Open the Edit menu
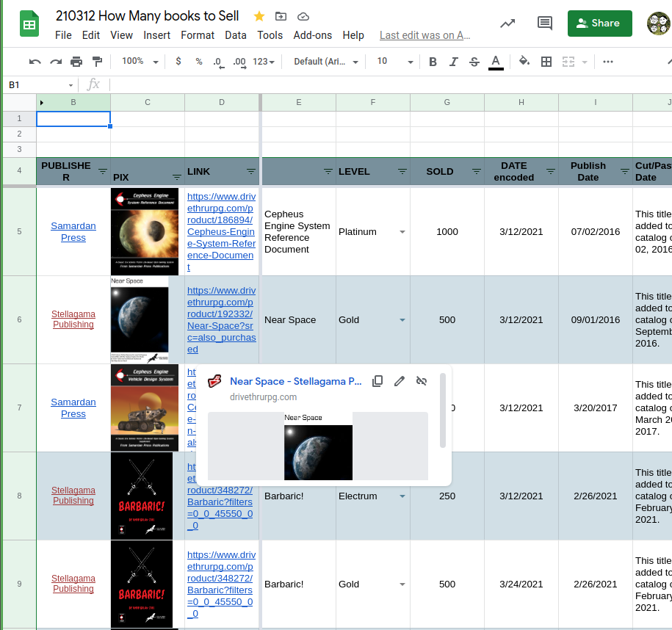672x630 pixels. point(91,35)
